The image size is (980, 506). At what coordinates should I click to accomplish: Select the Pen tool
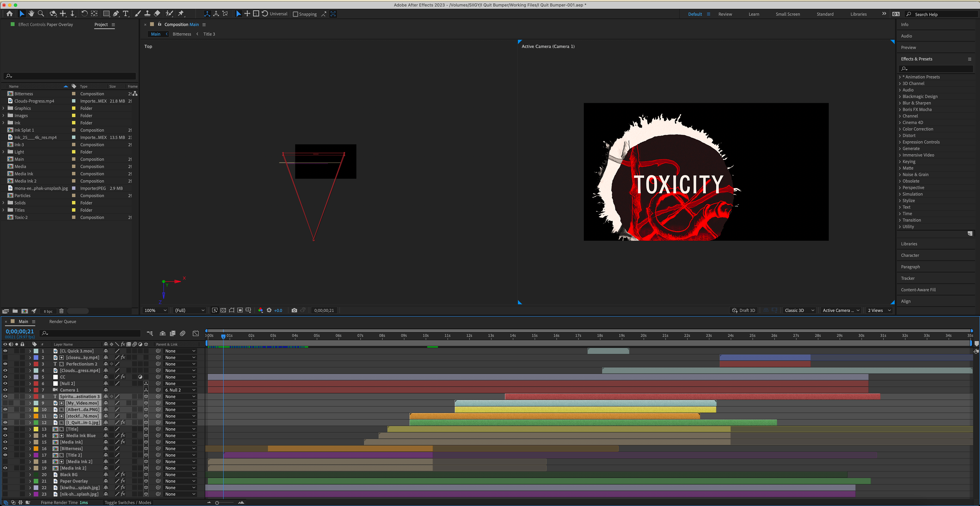click(116, 14)
